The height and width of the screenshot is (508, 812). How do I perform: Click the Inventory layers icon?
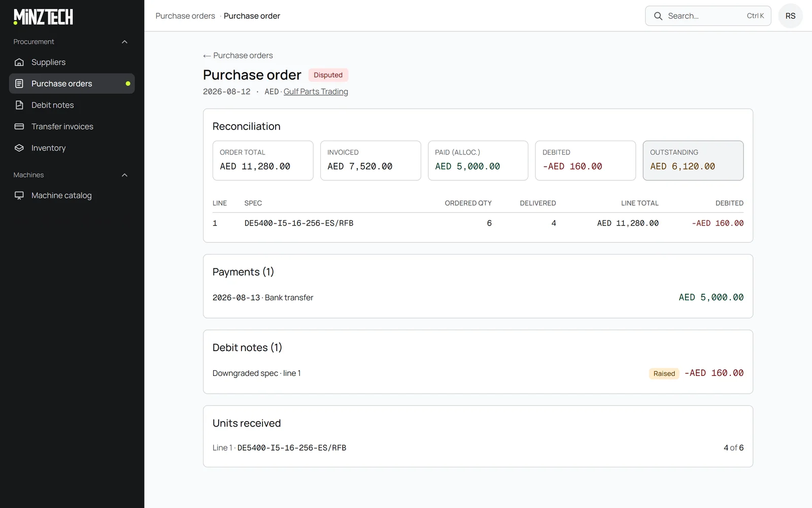19,148
